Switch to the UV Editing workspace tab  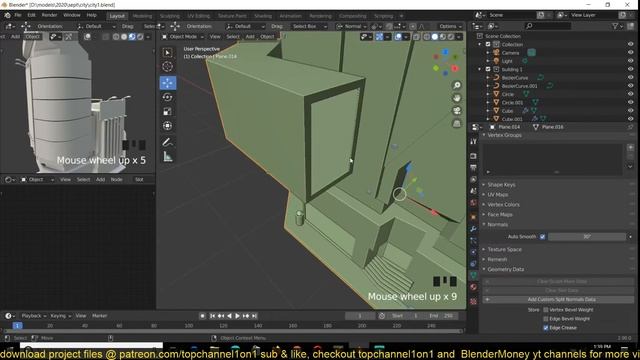click(198, 16)
